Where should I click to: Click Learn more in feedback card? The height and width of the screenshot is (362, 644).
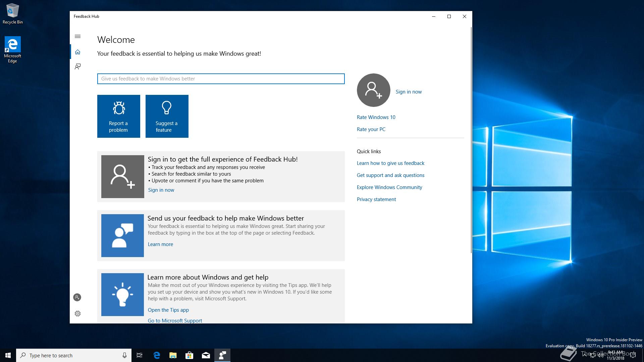pyautogui.click(x=160, y=244)
